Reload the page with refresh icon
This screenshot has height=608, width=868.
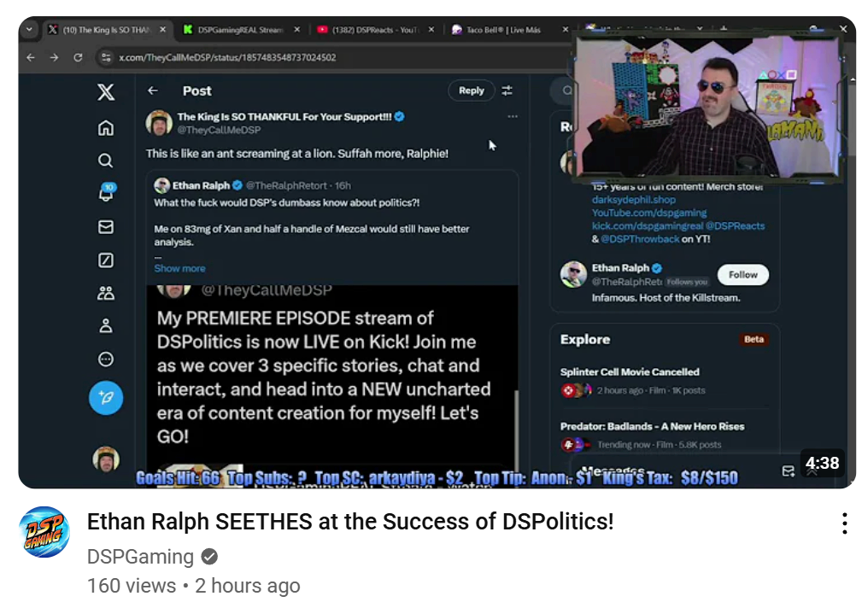[x=78, y=57]
